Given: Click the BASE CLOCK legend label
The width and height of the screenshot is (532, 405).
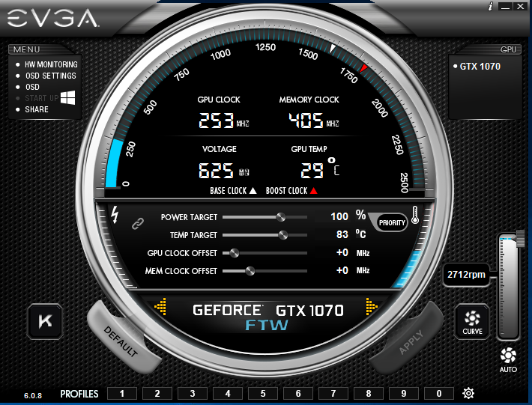Looking at the screenshot, I should click(x=233, y=191).
